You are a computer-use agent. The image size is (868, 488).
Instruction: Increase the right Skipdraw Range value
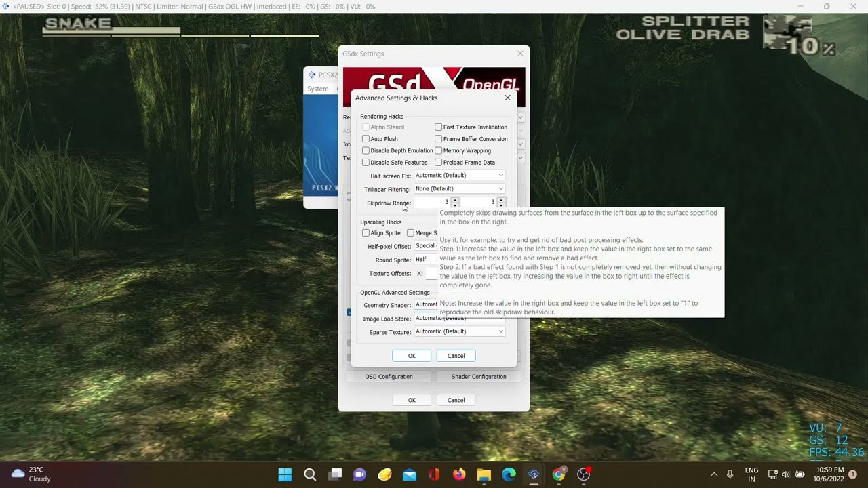[x=501, y=200]
